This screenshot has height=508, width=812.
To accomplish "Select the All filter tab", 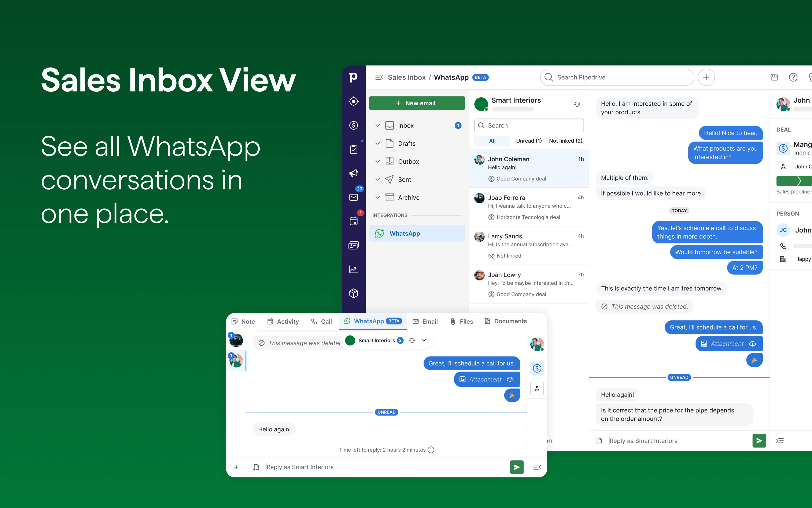I will coord(492,141).
